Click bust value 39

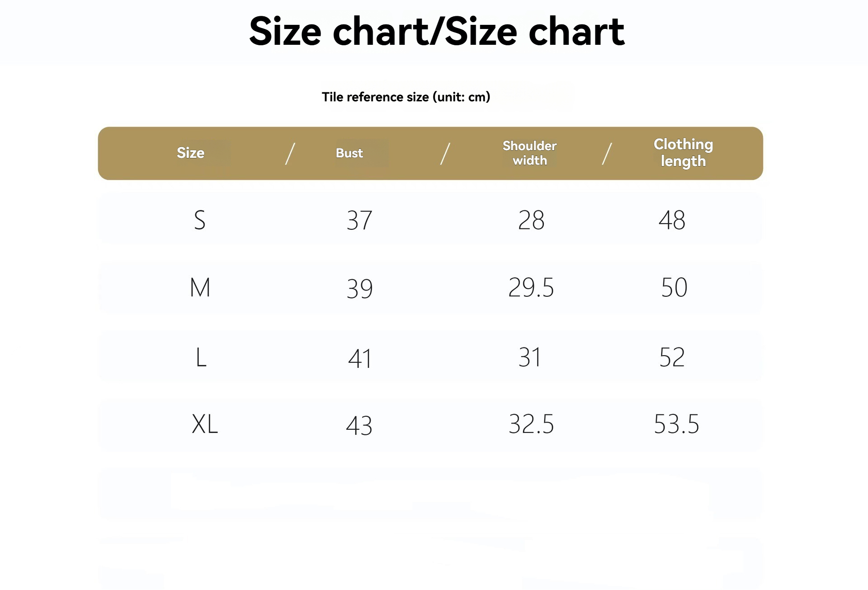(359, 289)
